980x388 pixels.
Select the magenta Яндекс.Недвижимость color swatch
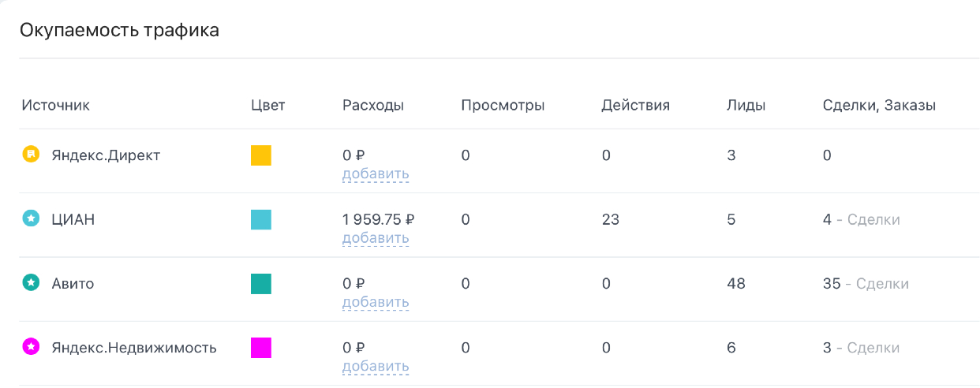261,348
